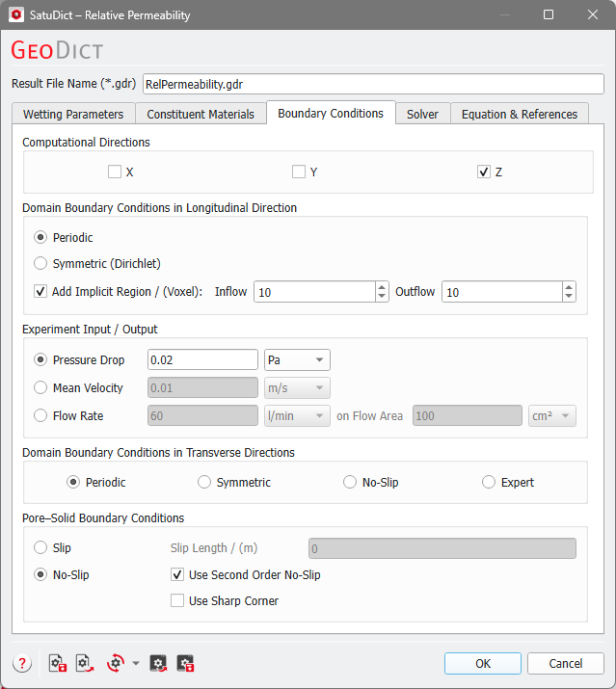Open the Pa pressure unit dropdown

(297, 360)
